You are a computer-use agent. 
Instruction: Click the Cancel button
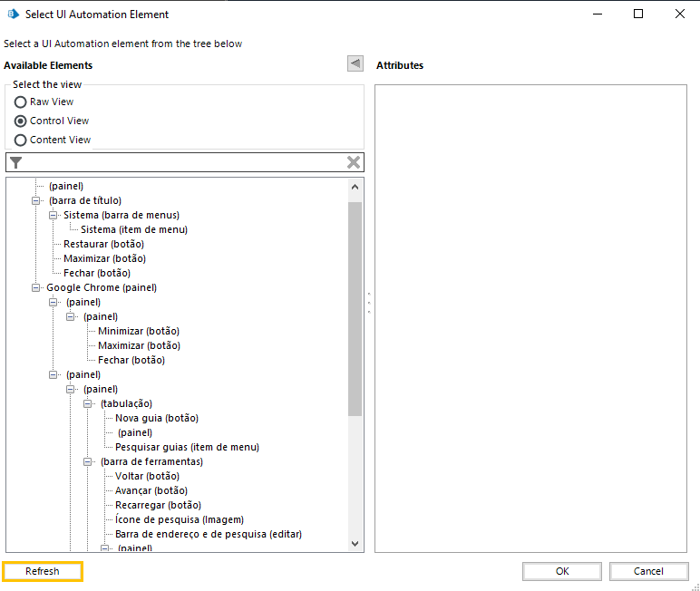[x=648, y=571]
